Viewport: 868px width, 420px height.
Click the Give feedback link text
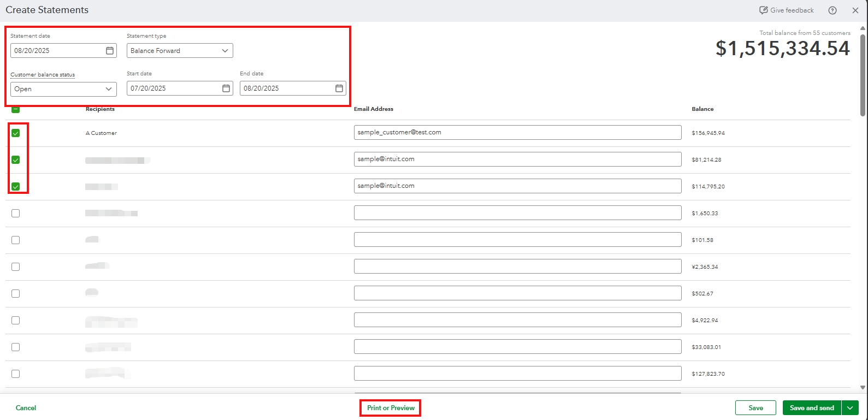click(792, 10)
